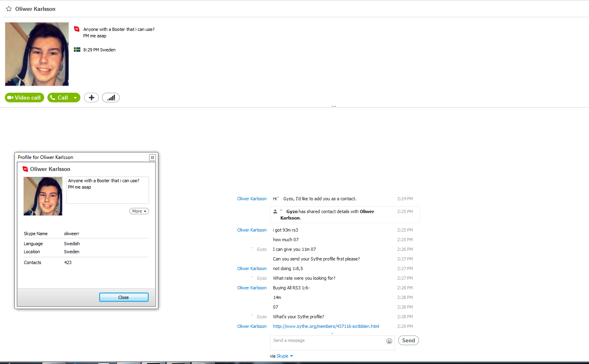This screenshot has width=589, height=364.
Task: Click the Sweden flag icon in the header
Action: pos(77,50)
